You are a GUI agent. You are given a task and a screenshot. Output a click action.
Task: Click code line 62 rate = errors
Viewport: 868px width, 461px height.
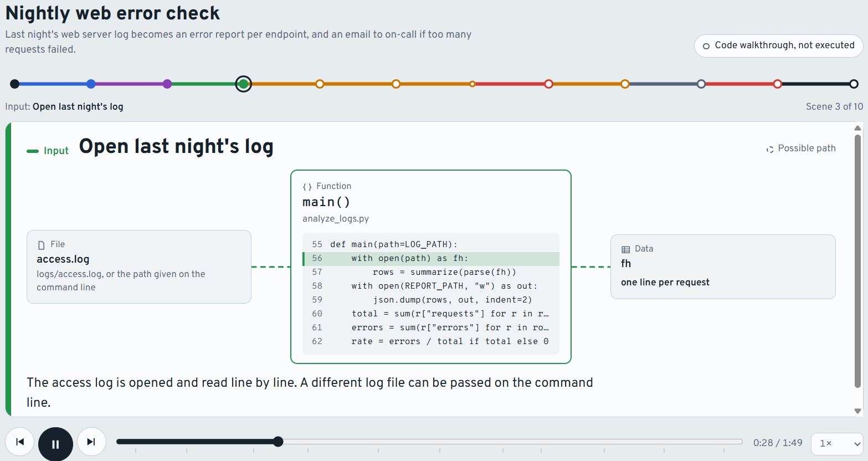tap(431, 341)
